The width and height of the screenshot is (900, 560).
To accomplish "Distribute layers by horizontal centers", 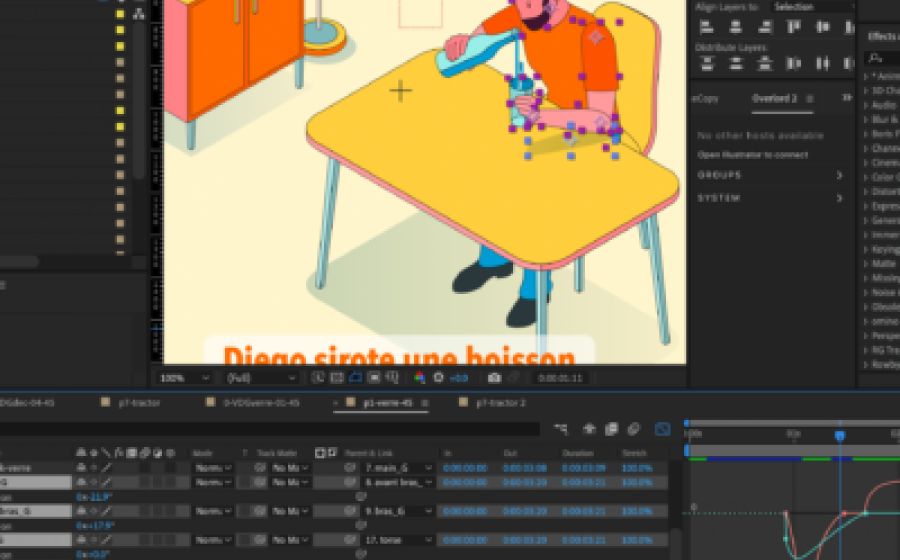I will point(823,64).
